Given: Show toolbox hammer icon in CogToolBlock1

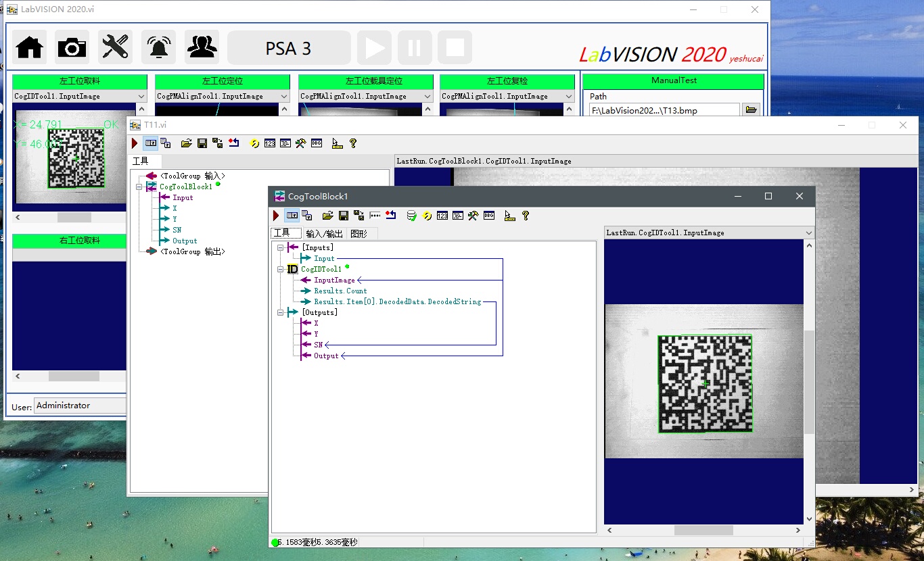Looking at the screenshot, I should pos(473,216).
